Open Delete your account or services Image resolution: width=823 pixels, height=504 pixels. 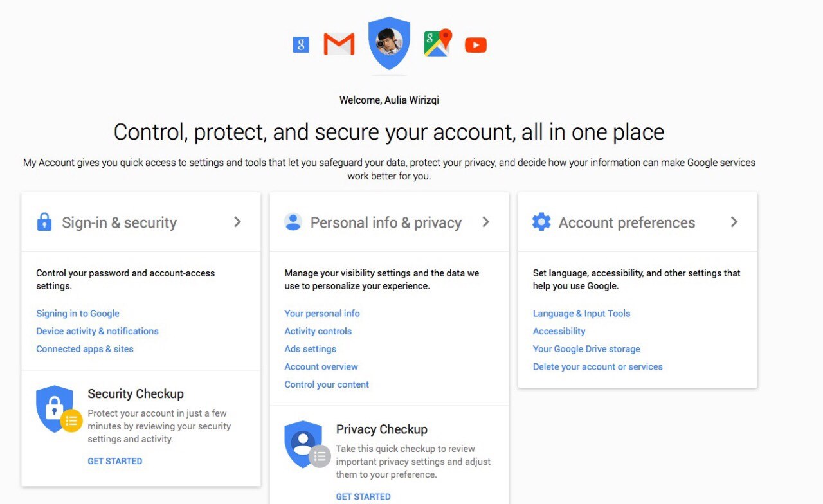[x=597, y=366]
